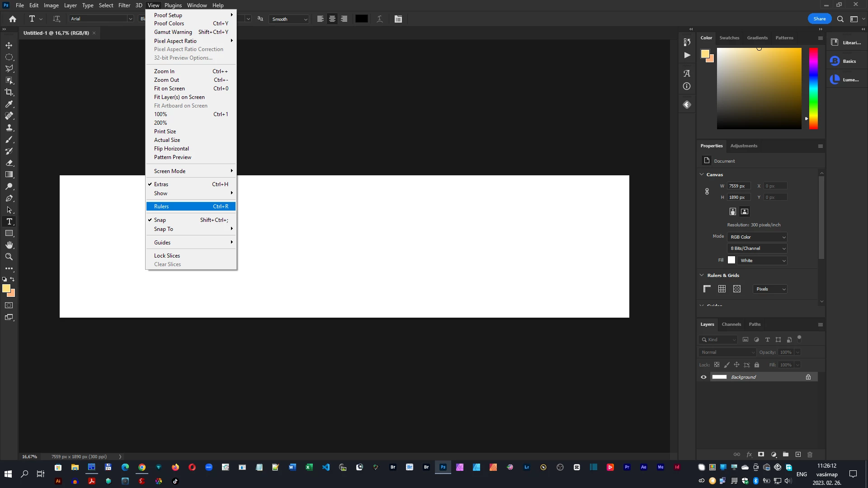Select the Gradient tool
Screen dimensions: 868x488
tap(9, 174)
